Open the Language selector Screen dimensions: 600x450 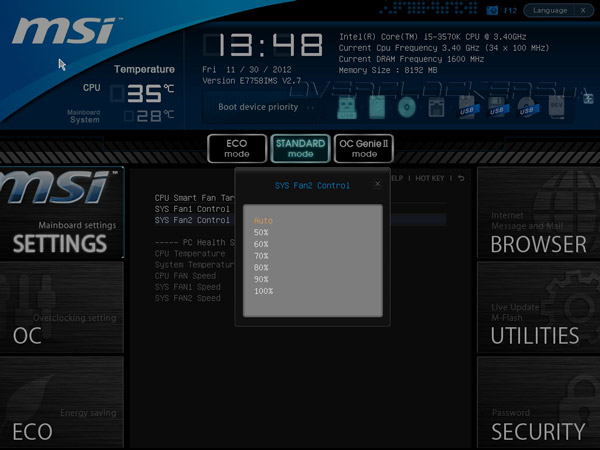[x=550, y=10]
